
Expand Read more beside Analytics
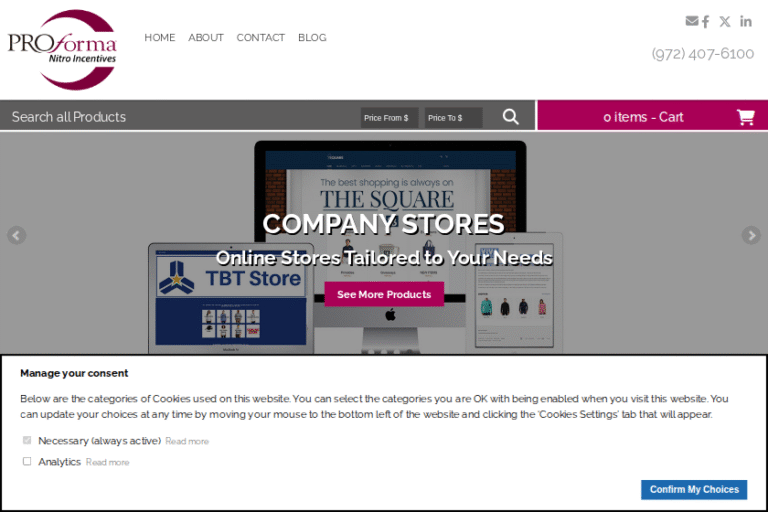(x=108, y=463)
